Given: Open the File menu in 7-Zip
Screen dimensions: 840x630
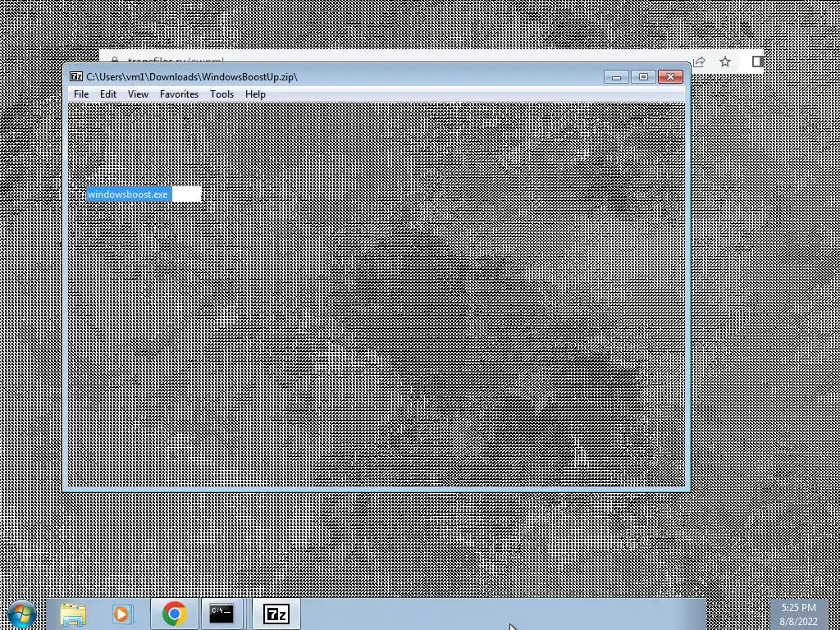Looking at the screenshot, I should (81, 94).
